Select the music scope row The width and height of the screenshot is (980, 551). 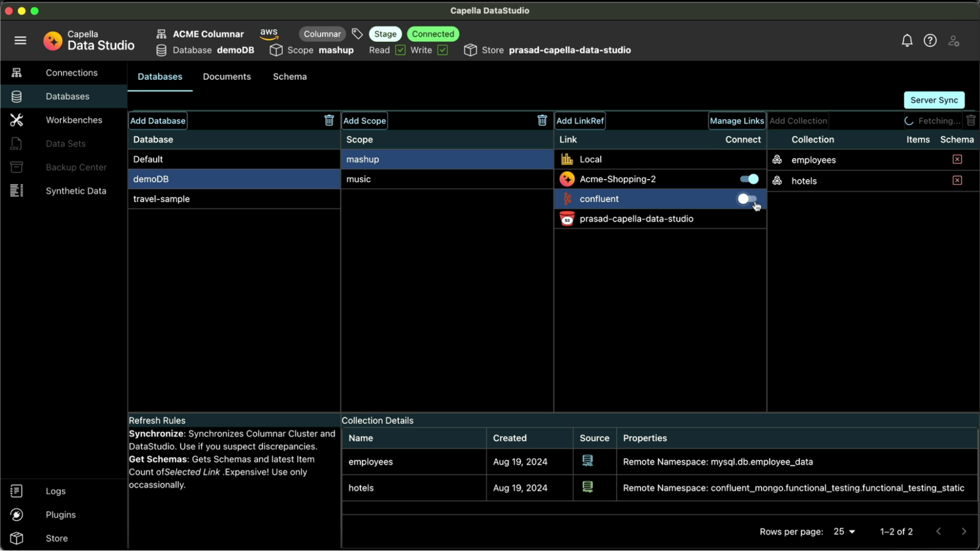point(447,179)
